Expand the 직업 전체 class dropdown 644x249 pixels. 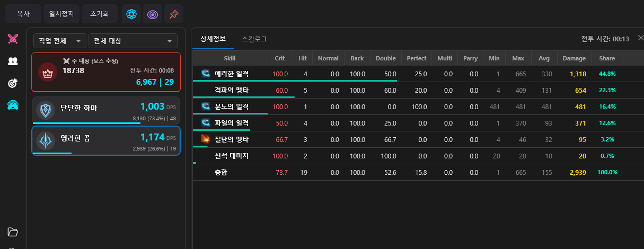[59, 41]
